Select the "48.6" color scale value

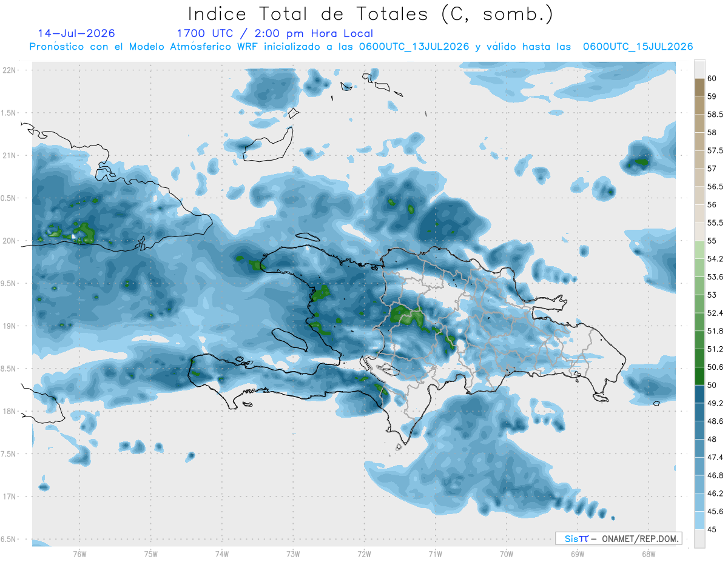click(x=715, y=421)
